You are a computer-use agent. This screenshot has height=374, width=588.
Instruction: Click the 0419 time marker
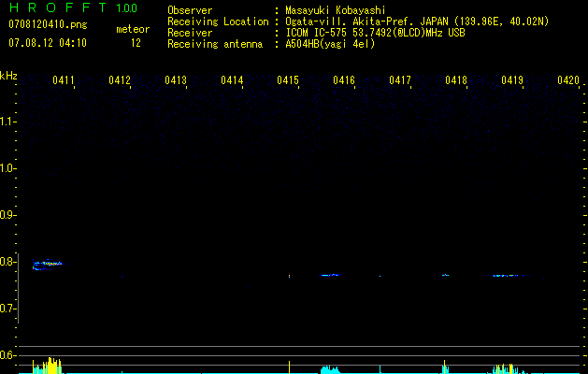(x=512, y=80)
